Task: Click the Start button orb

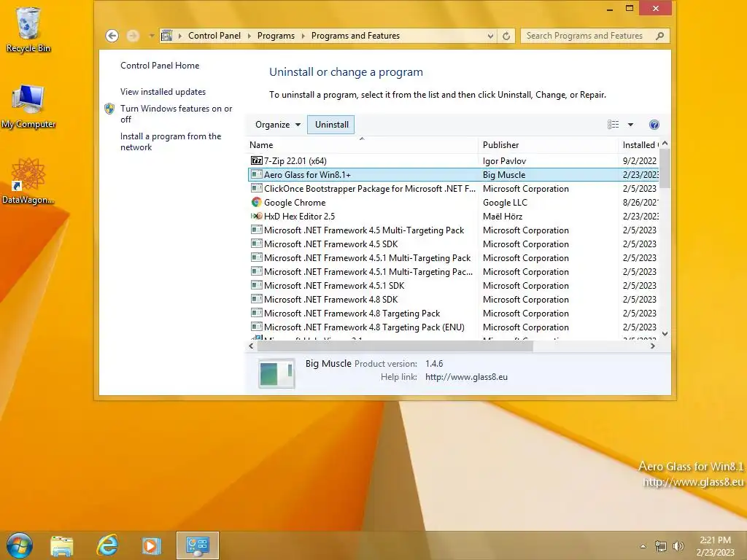Action: [20, 545]
